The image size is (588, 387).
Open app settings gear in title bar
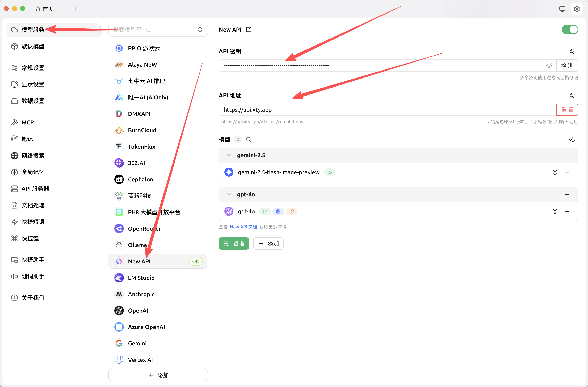pos(577,9)
